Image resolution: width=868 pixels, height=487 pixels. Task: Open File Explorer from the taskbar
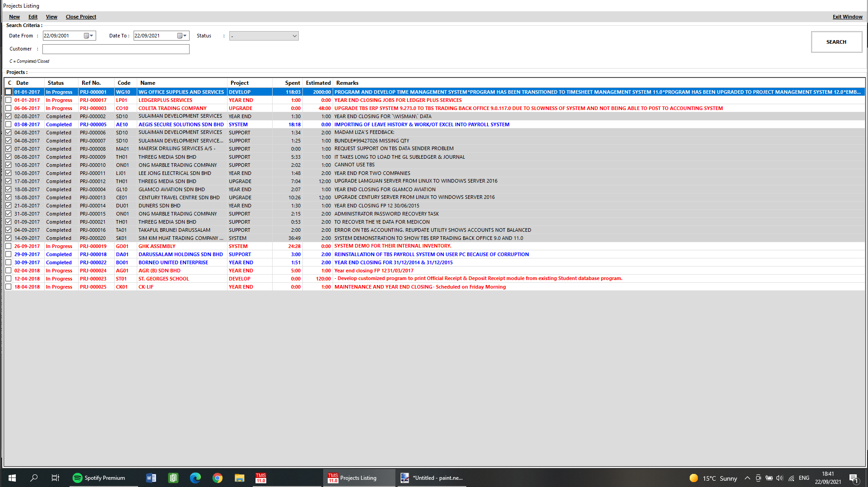point(239,478)
